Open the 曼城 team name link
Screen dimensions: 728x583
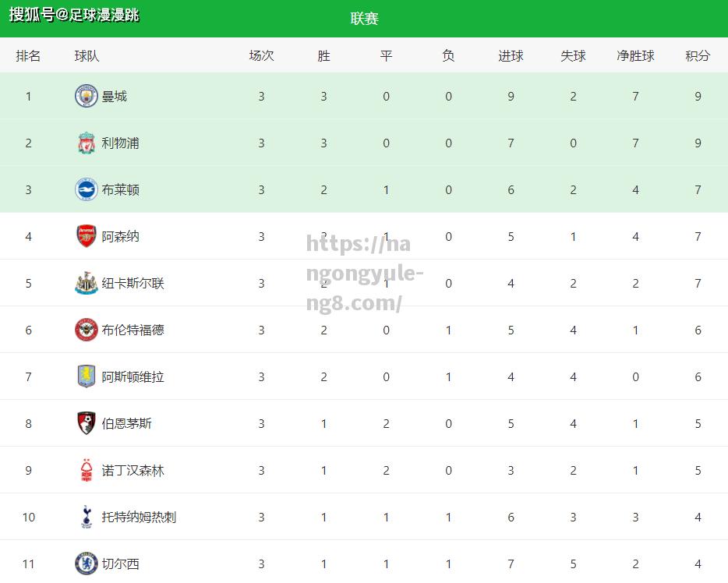[x=115, y=96]
